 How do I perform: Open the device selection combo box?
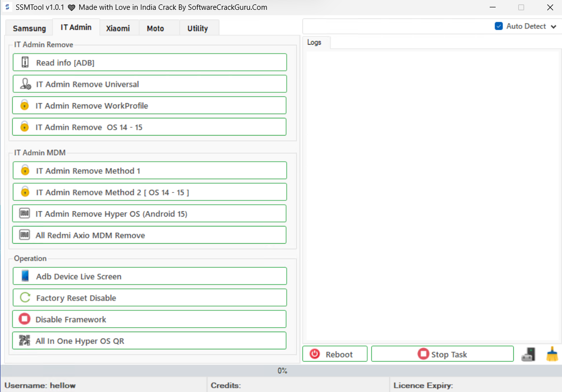point(396,27)
